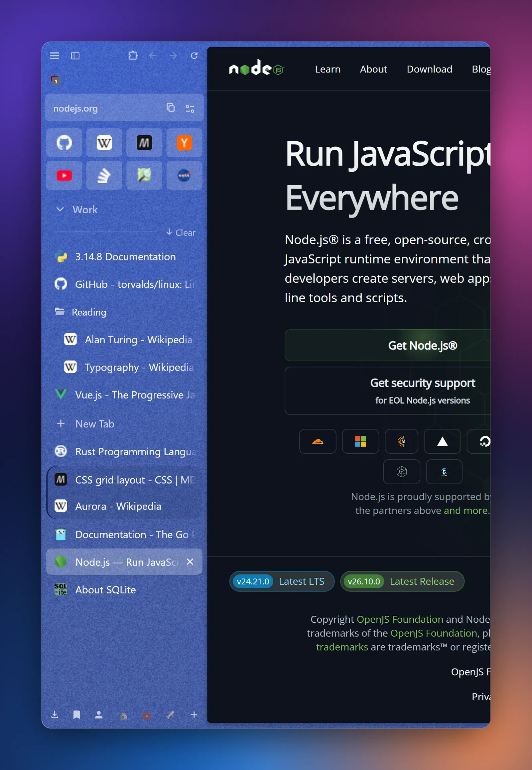Open the GitHub pinned essential tile
The image size is (532, 770).
point(64,143)
